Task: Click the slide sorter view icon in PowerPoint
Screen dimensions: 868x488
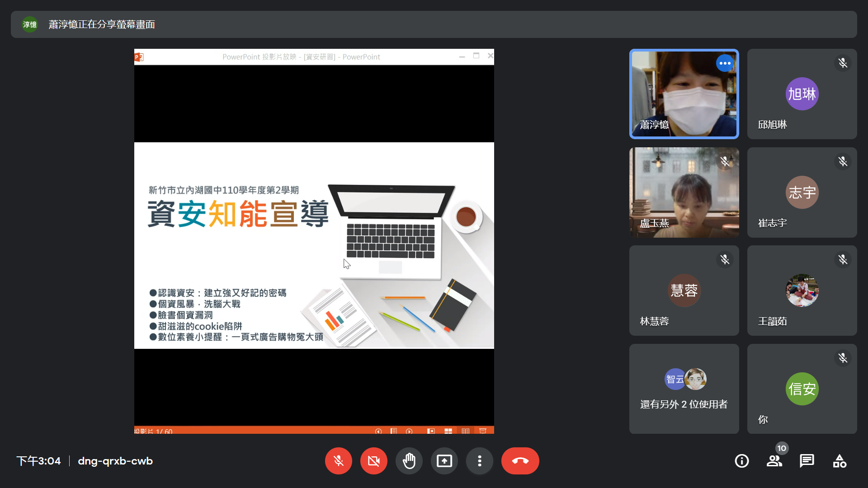Action: coord(448,431)
